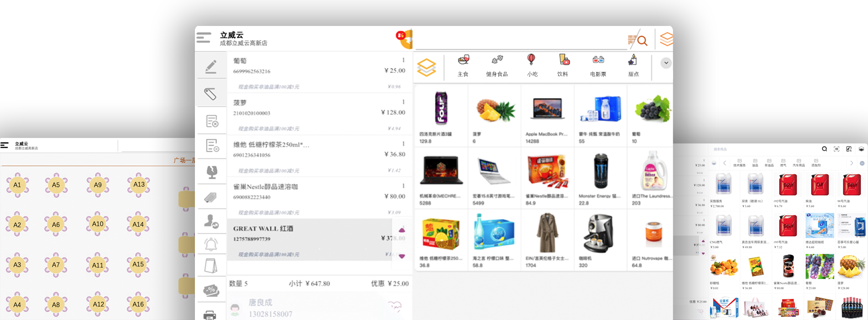Open the 饮料 category tab
868x320 pixels.
click(563, 66)
